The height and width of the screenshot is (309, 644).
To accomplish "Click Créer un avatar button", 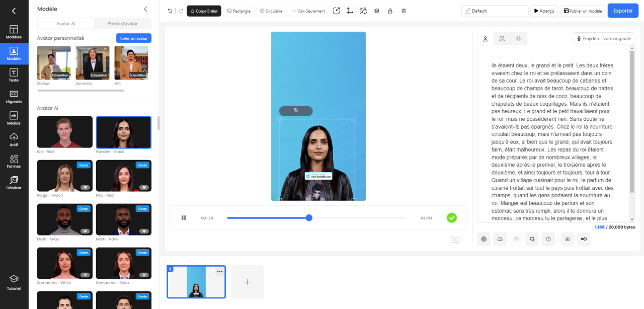I will click(134, 38).
